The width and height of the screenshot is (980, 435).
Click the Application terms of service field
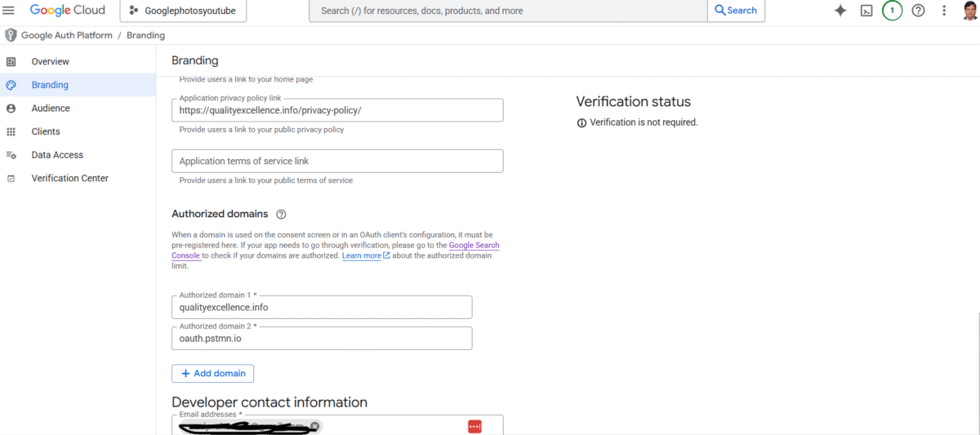pyautogui.click(x=337, y=161)
